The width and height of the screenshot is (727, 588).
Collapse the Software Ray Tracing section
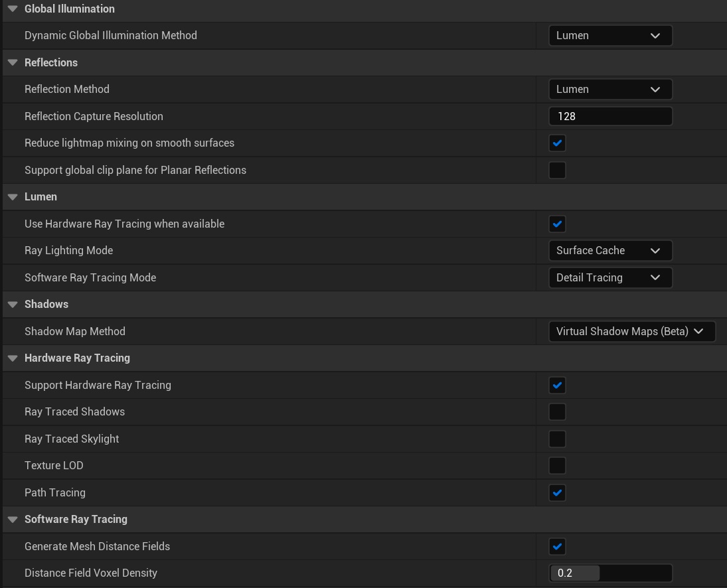tap(13, 520)
